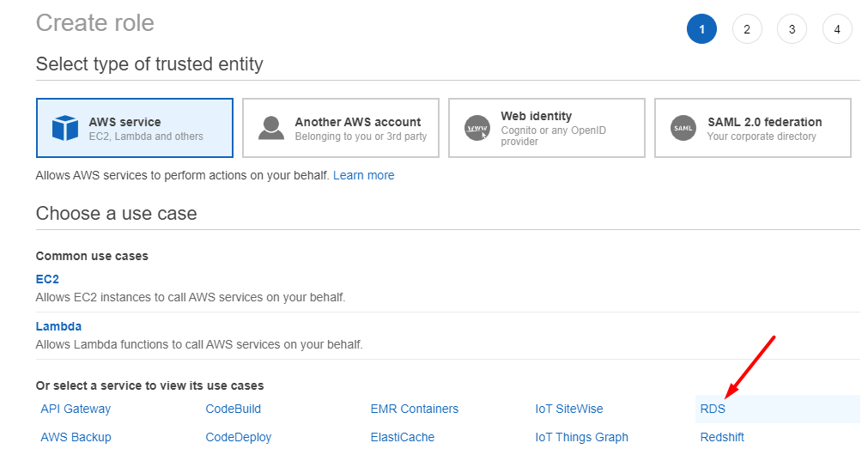The height and width of the screenshot is (449, 868).
Task: Select the Lambda common use case
Action: [58, 326]
